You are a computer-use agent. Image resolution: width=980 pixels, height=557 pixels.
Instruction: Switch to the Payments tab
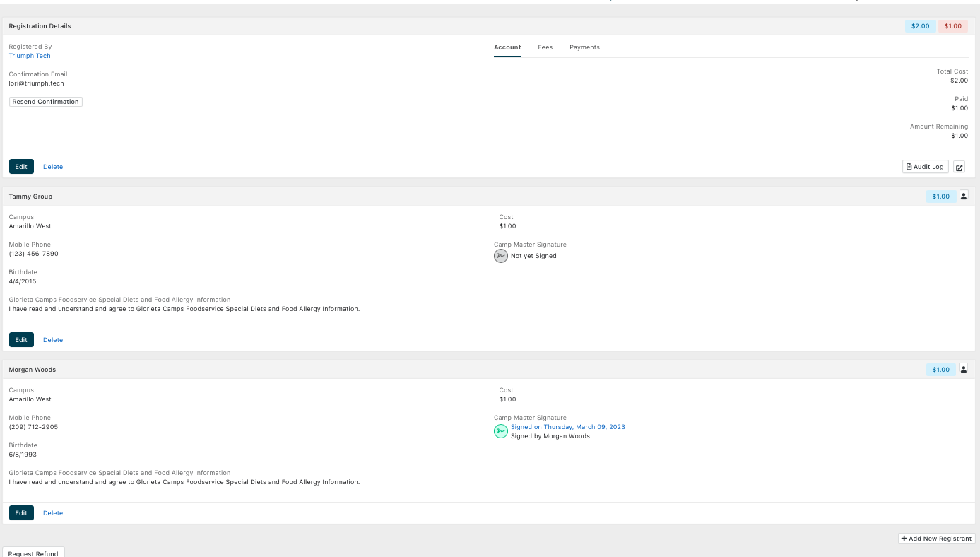tap(584, 47)
